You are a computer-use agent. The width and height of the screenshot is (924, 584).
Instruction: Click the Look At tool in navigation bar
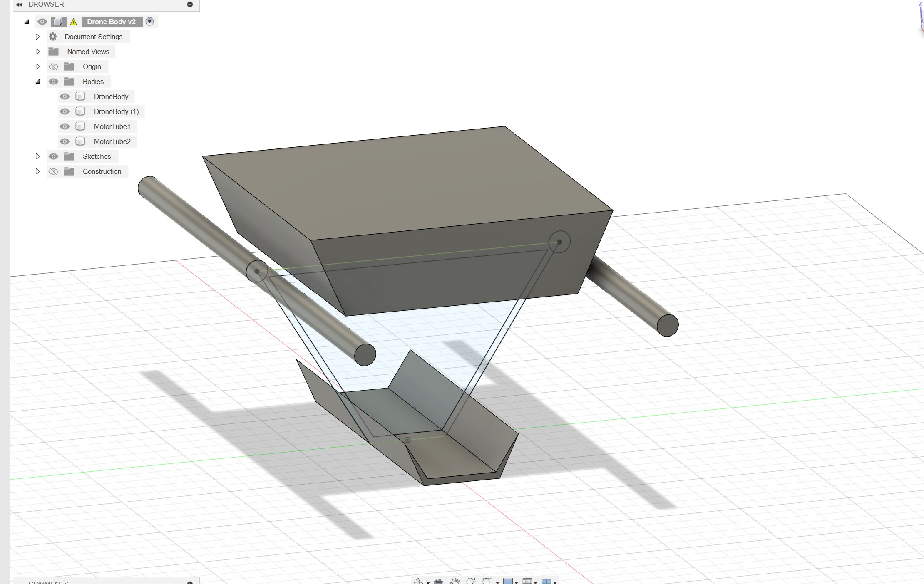click(439, 581)
